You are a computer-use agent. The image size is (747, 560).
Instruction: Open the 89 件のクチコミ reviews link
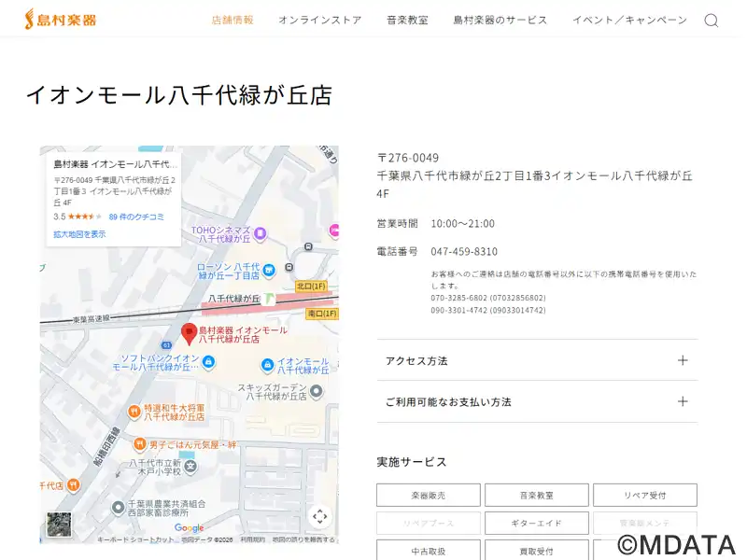(x=136, y=217)
